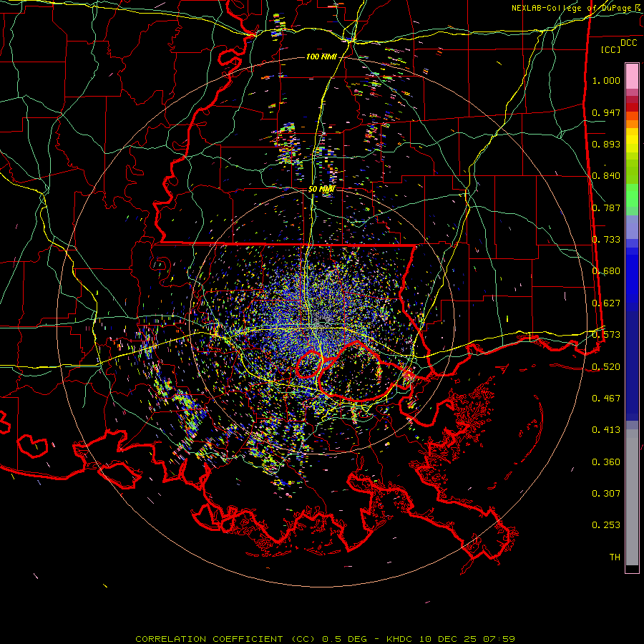Click the 0.307 scale value
644x644 pixels.
[606, 494]
